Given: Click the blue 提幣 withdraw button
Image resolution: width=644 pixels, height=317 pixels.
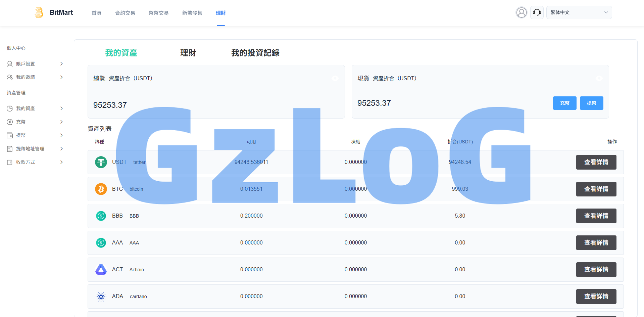Looking at the screenshot, I should [x=591, y=103].
